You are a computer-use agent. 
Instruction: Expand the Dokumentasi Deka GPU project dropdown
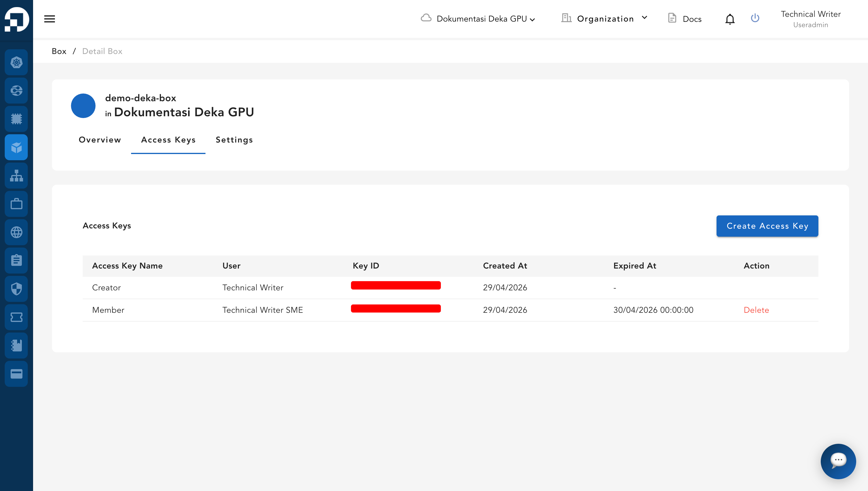click(x=478, y=19)
